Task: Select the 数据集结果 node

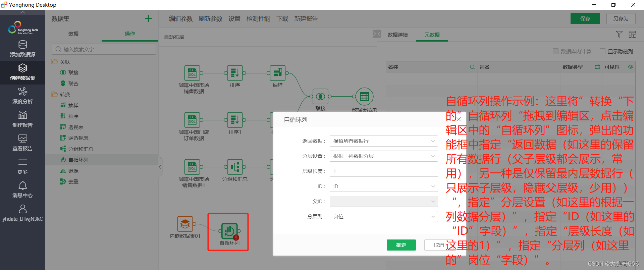Action: pos(364,97)
